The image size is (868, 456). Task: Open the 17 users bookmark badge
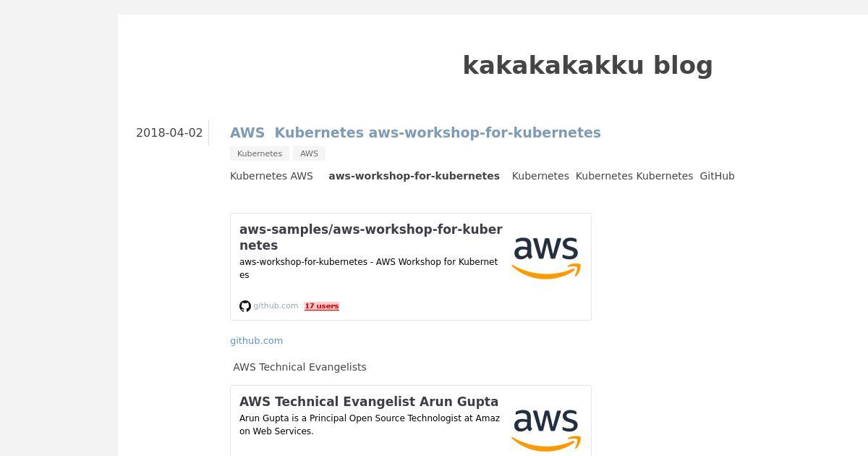322,306
